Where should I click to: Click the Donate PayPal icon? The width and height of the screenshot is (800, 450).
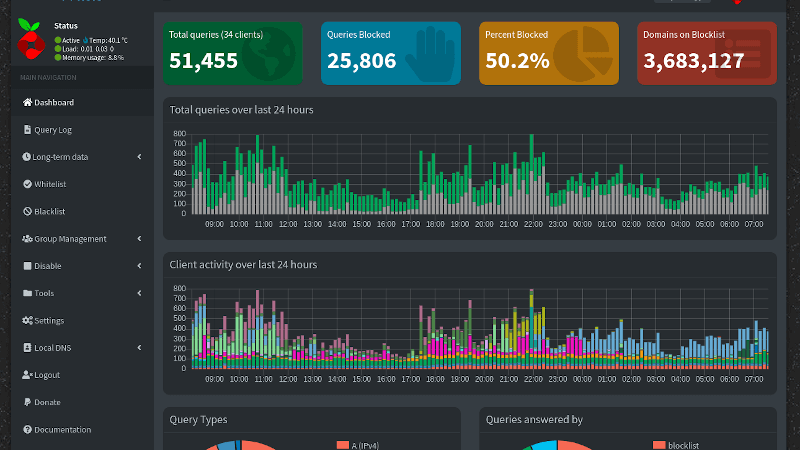(27, 402)
